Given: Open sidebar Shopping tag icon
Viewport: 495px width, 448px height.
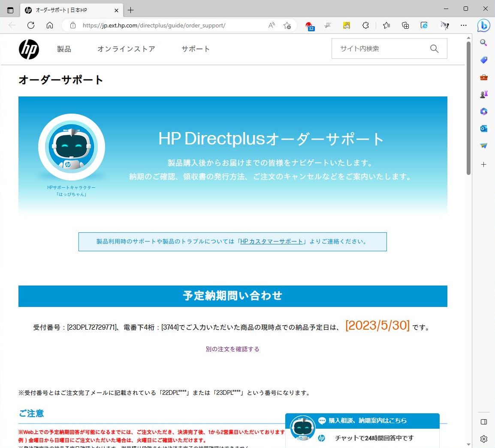Looking at the screenshot, I should tap(484, 60).
